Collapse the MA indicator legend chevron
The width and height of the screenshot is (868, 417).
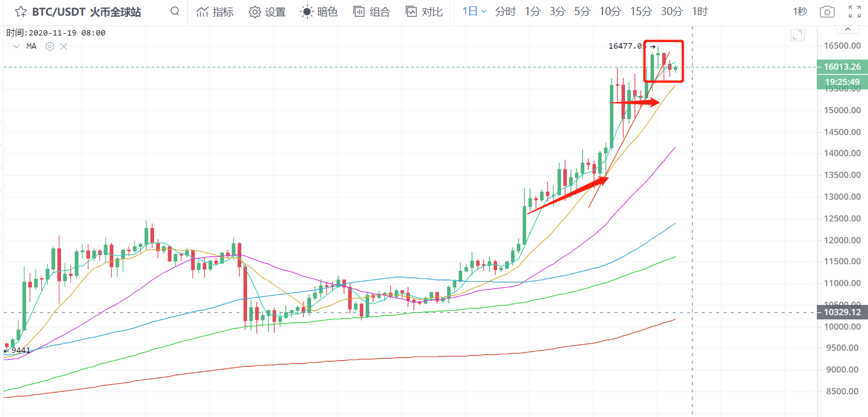coord(16,46)
